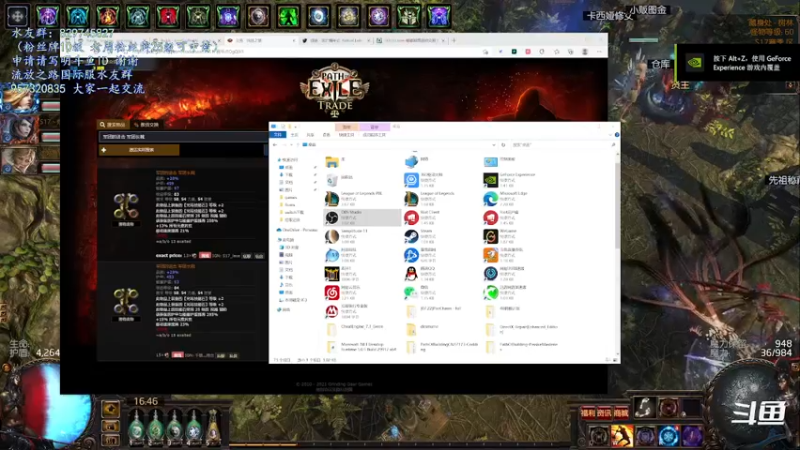Select the Microsoft .NET Desktop Runtime file
The width and height of the screenshot is (800, 450).
click(x=362, y=347)
